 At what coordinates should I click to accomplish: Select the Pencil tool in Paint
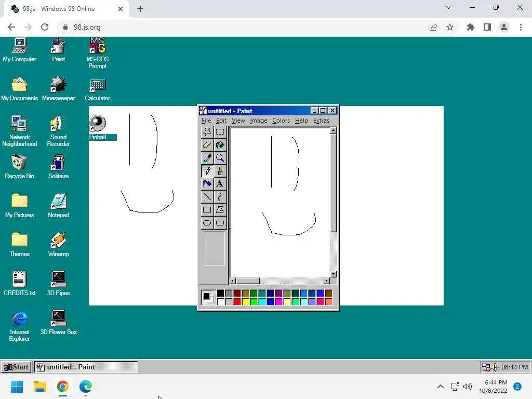207,171
